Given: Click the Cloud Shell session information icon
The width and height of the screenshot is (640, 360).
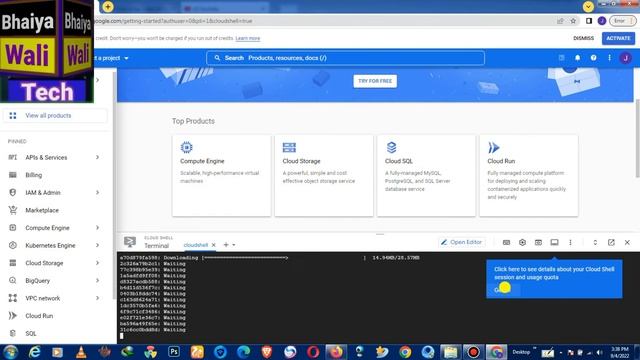Looking at the screenshot, I should pos(554,242).
